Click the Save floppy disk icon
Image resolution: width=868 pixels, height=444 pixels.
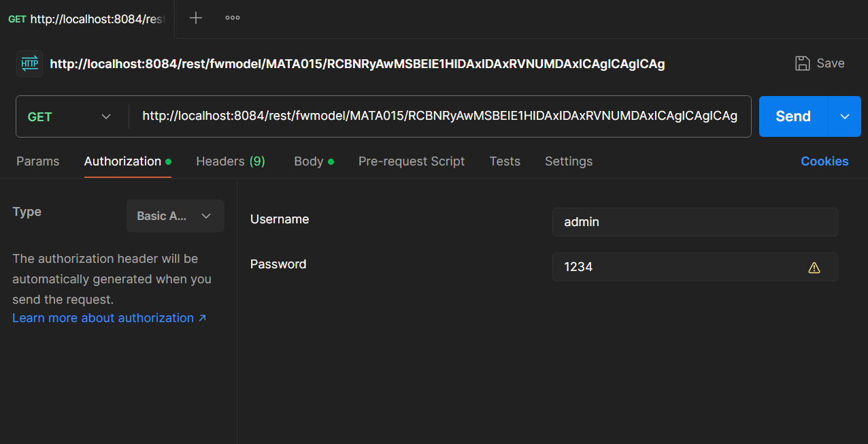coord(803,63)
